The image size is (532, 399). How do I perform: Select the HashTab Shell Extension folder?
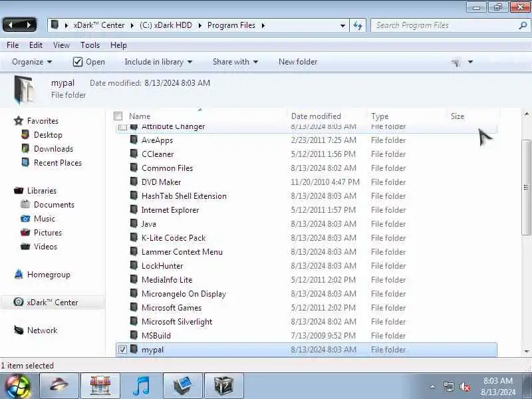click(x=307, y=196)
